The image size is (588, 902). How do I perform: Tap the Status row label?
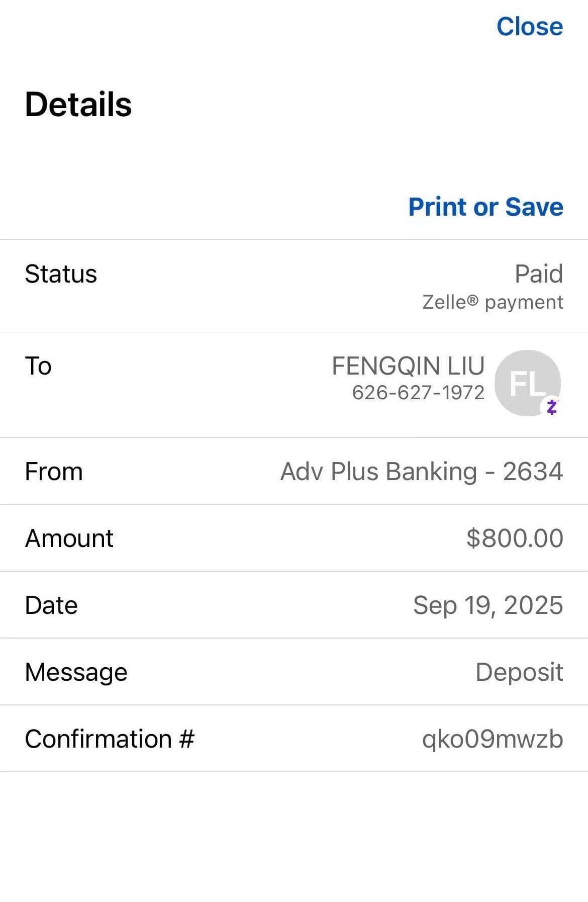61,274
